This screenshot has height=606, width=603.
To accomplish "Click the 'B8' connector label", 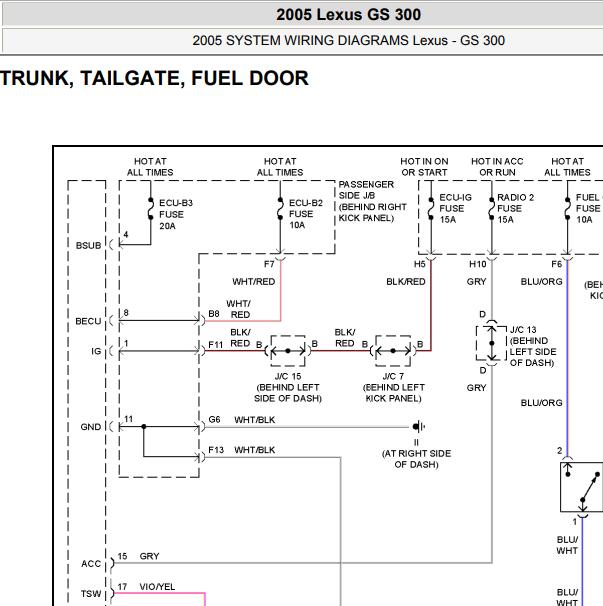I will [x=214, y=313].
